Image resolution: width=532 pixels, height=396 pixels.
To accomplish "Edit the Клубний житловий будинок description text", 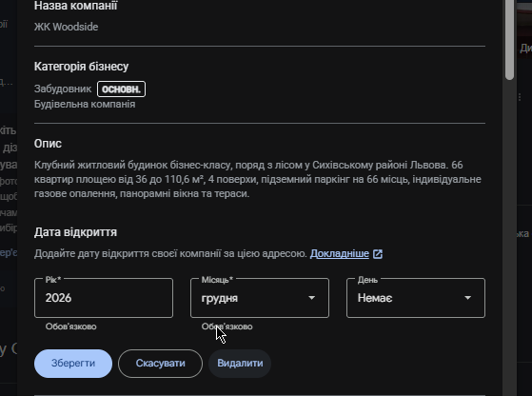I will [258, 179].
